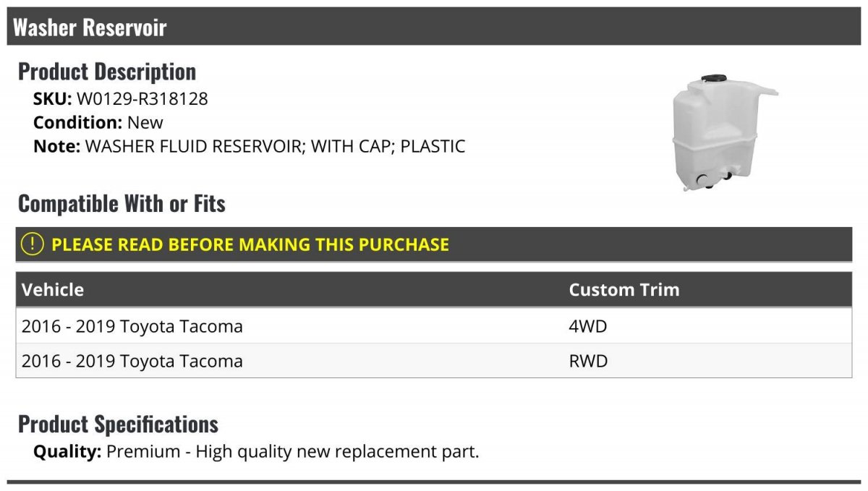Click the SKU value W0129-R318128
Screen dimensions: 868x491
click(142, 99)
